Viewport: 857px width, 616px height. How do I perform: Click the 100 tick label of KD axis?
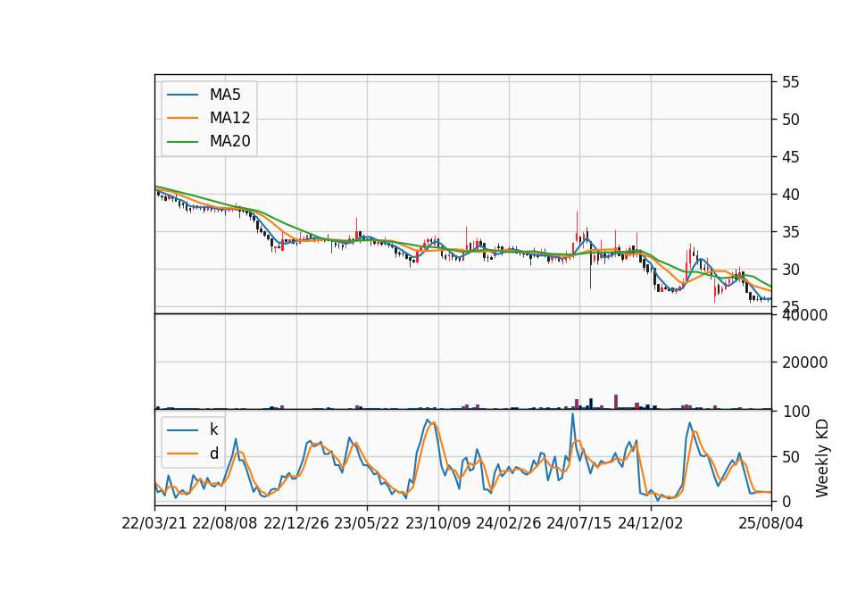click(x=795, y=412)
